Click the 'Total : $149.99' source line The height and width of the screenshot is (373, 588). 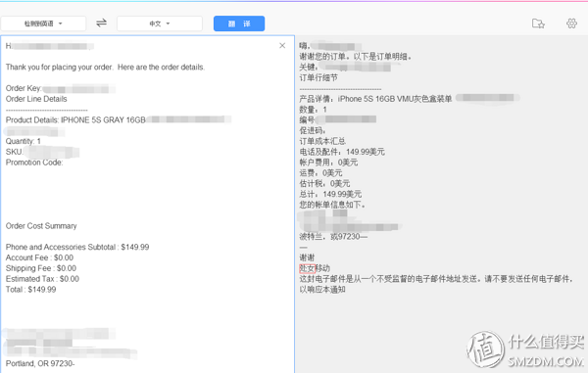tap(30, 289)
